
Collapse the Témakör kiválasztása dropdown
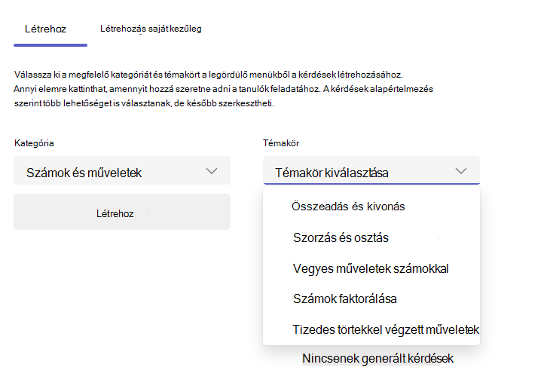(371, 170)
